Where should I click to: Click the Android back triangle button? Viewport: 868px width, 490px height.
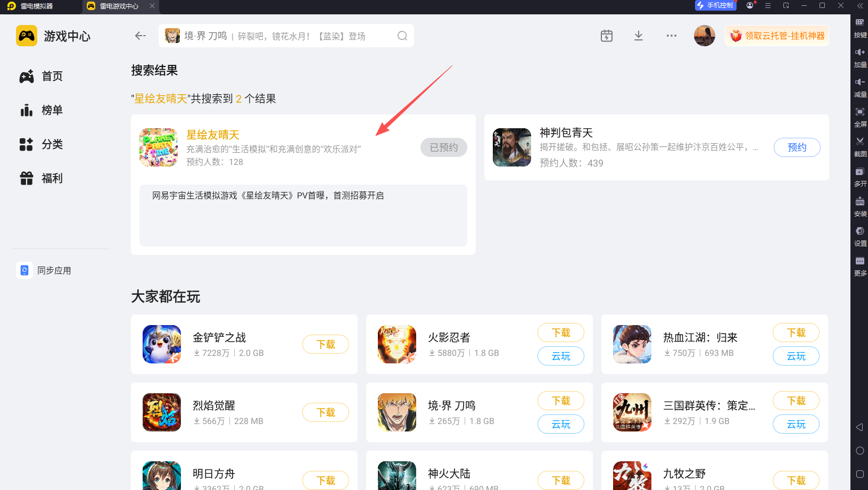pos(859,427)
